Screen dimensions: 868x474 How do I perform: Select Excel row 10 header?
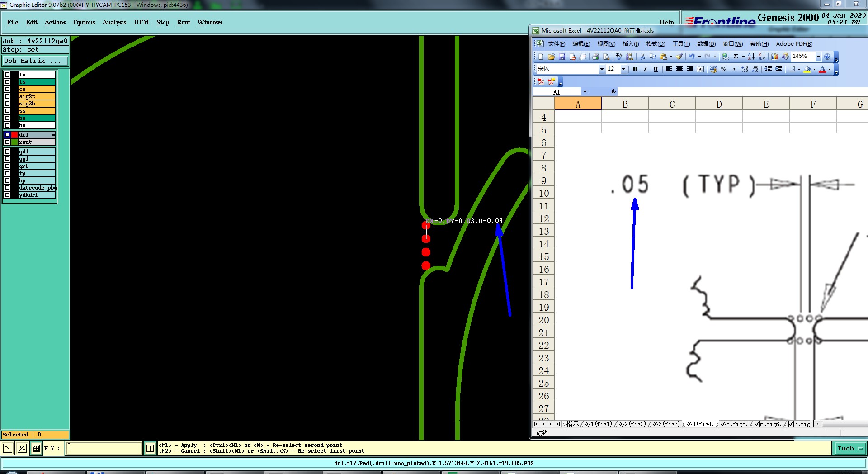(x=544, y=194)
